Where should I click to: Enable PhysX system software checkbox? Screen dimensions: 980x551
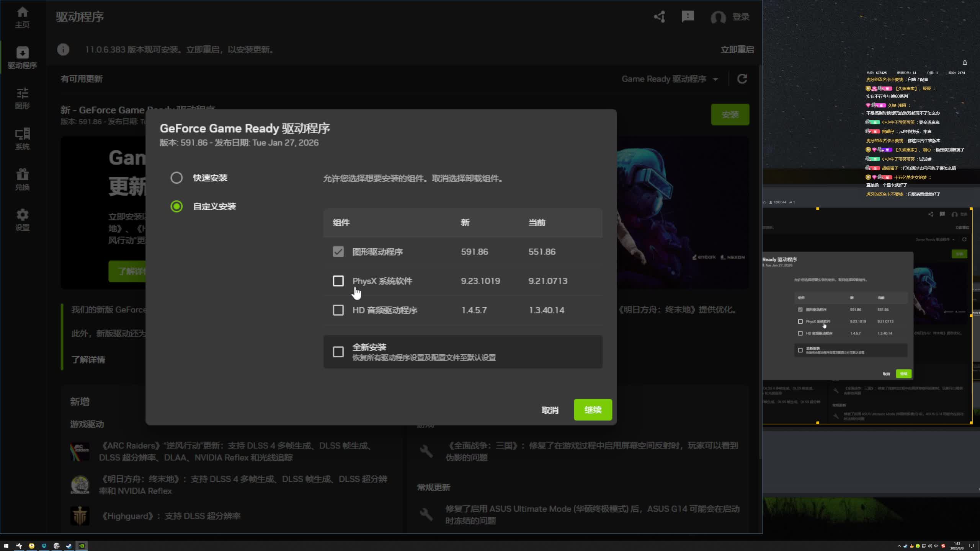338,281
